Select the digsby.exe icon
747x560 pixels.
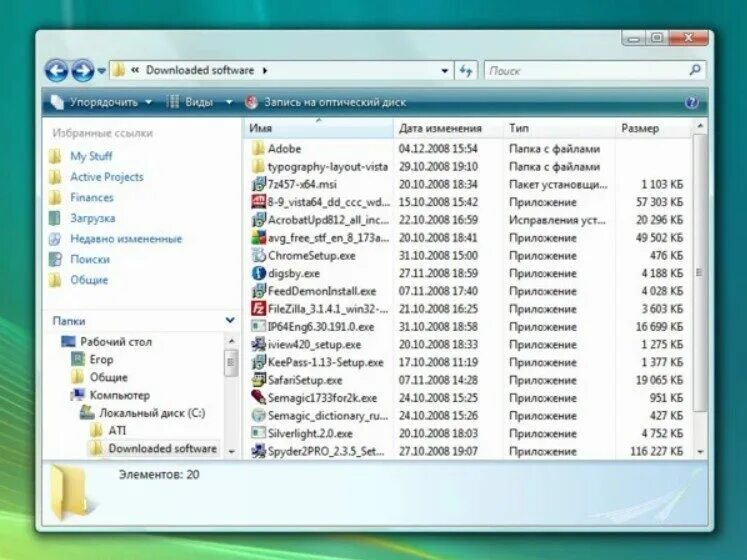[258, 273]
